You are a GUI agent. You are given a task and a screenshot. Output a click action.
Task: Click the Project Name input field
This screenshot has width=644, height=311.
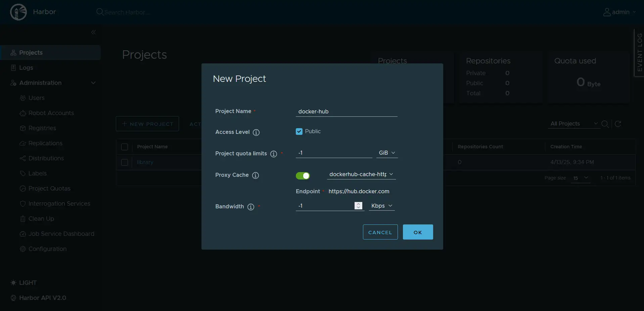[346, 111]
